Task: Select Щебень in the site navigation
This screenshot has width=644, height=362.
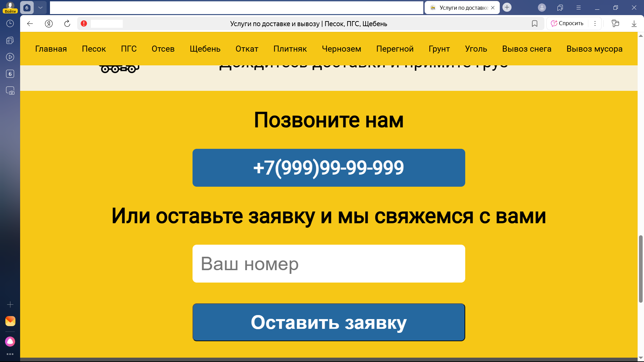Action: click(205, 49)
